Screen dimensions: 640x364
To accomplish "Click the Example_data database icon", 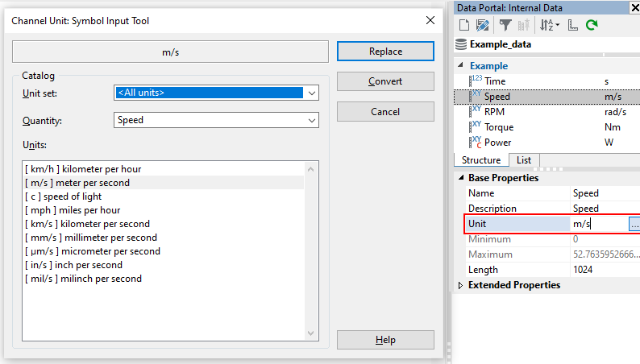I will [461, 44].
